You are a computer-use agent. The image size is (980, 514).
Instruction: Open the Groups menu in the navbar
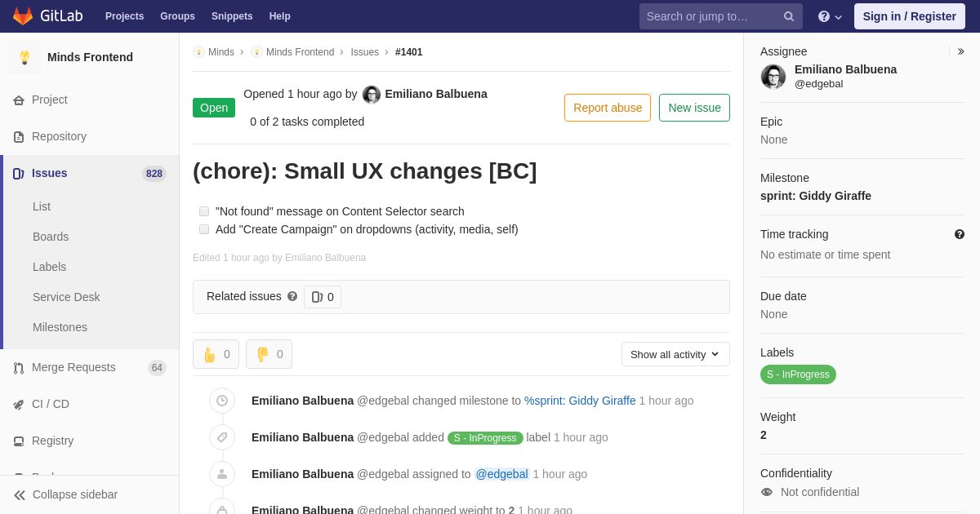click(177, 16)
